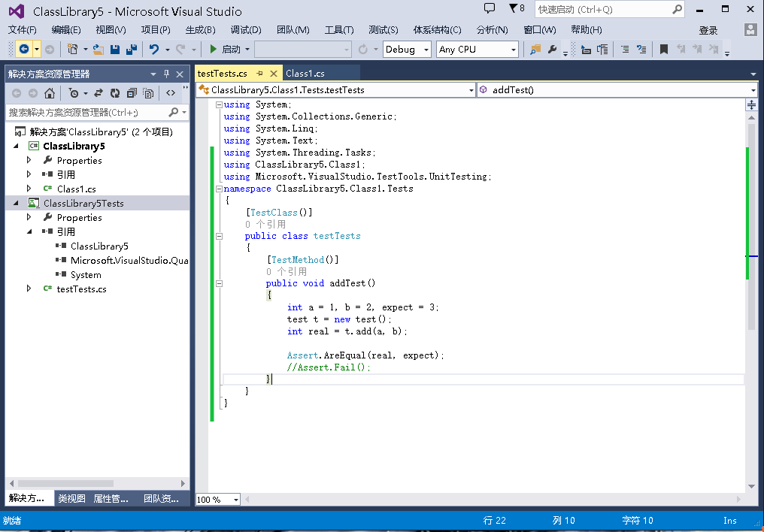
Task: Collapse the ClassLibrary5Tests project node
Action: (16, 203)
